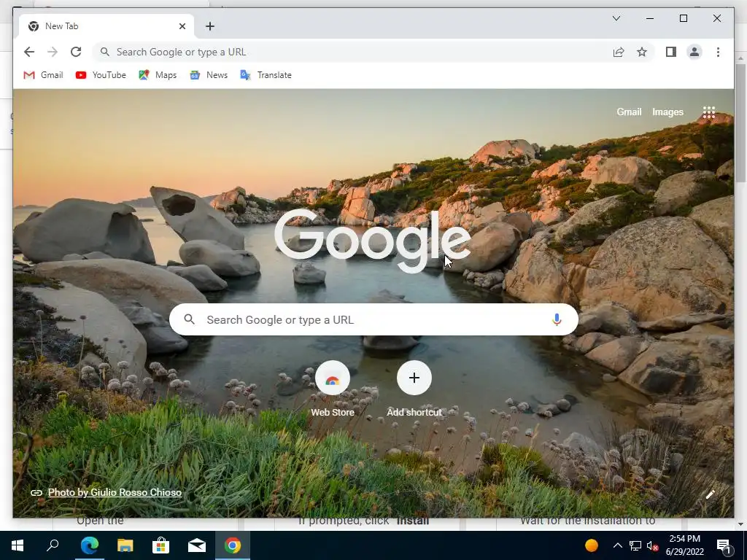Open Maps bookmark
Viewport: 747px width, 560px height.
pos(158,75)
